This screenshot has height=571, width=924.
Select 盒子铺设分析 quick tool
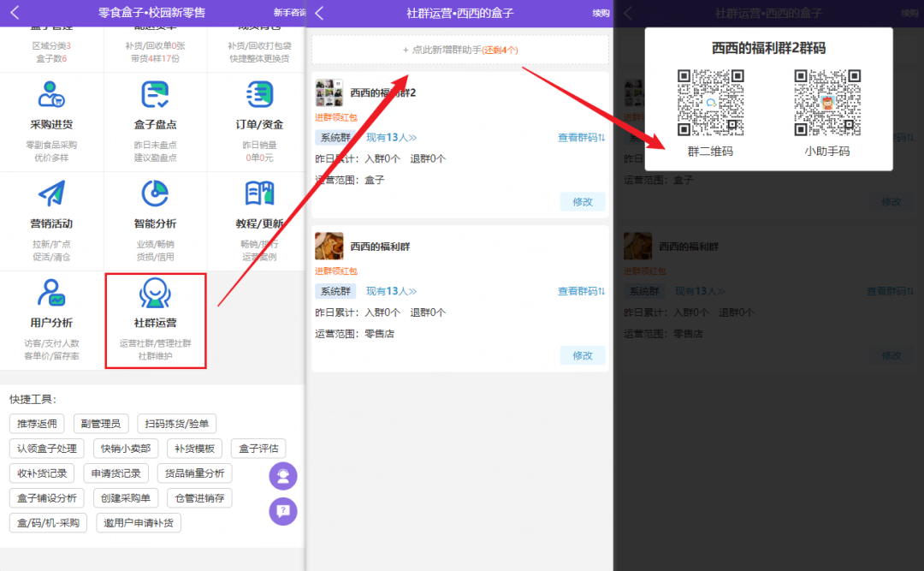(47, 498)
